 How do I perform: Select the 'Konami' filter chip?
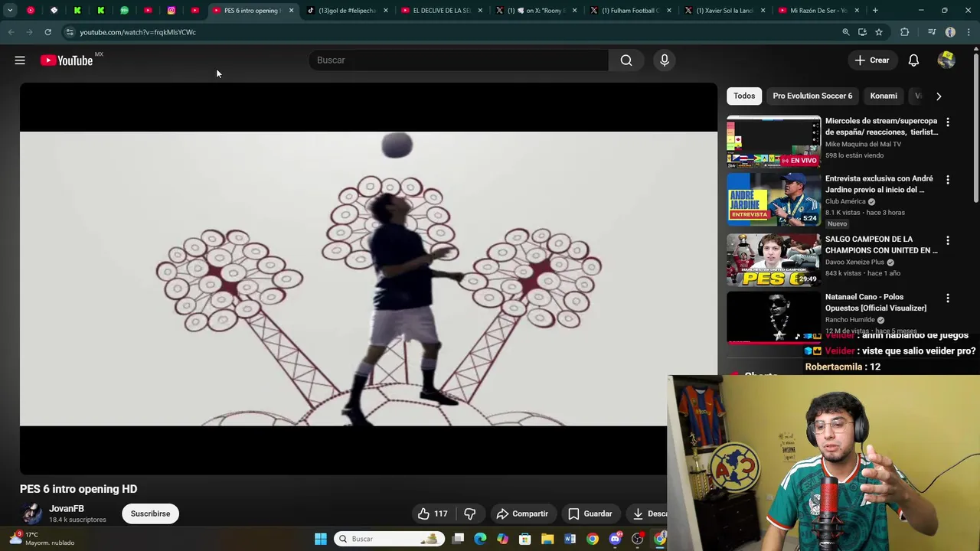pyautogui.click(x=884, y=96)
